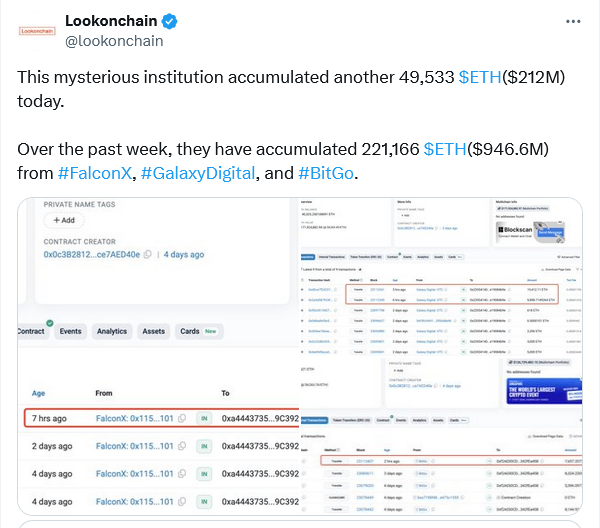This screenshot has width=600, height=528.
Task: Copy FalconX address in the 7 hrs ago row
Action: pyautogui.click(x=182, y=419)
